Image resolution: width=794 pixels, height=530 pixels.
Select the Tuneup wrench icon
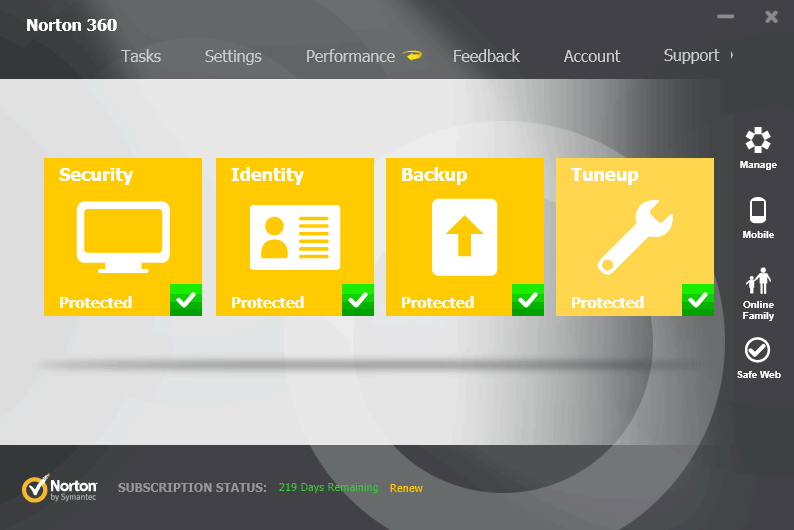(635, 237)
